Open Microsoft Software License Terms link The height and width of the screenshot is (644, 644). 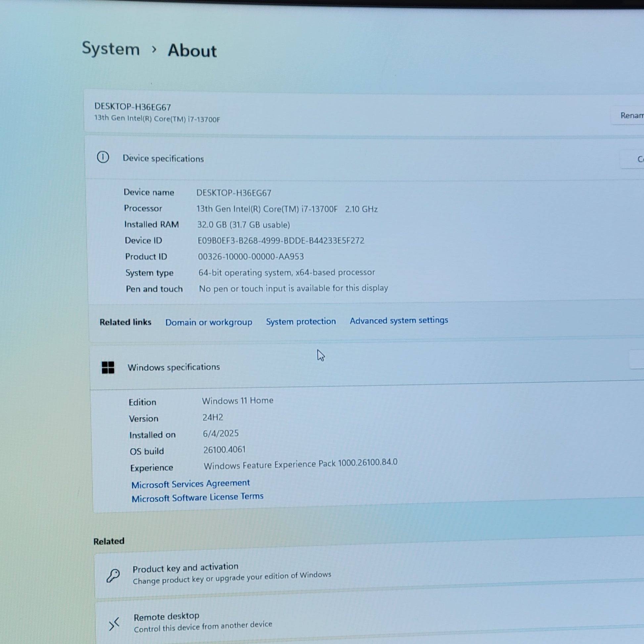(x=197, y=497)
